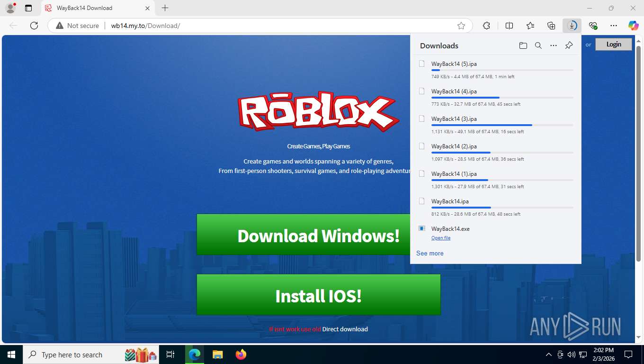The height and width of the screenshot is (364, 644).
Task: Select WayBack14 (4).ipa download entry
Action: tap(495, 97)
